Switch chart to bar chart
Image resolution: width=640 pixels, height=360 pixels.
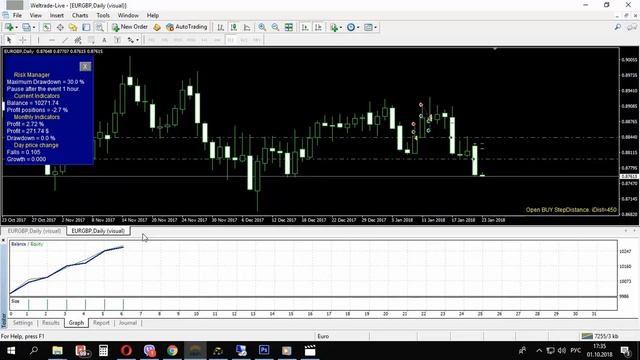coord(220,27)
